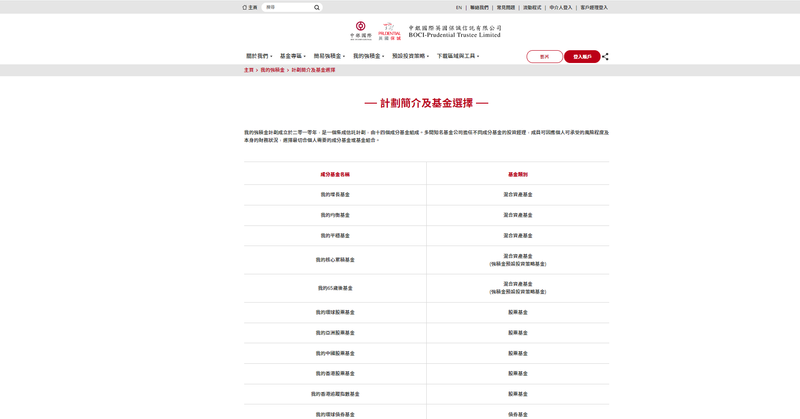Open the 客戶經理登入 link
Viewport: 800px width, 419px height.
tap(594, 8)
